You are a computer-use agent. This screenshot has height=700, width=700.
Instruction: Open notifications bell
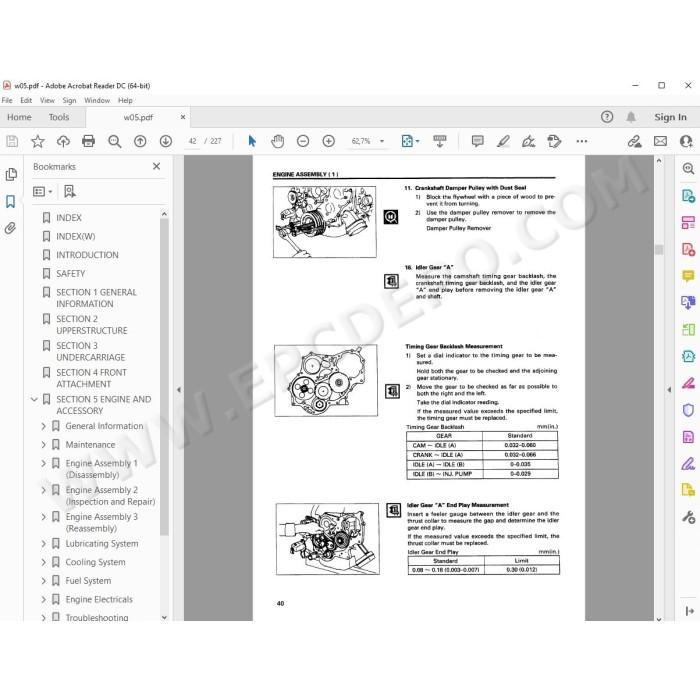631,117
